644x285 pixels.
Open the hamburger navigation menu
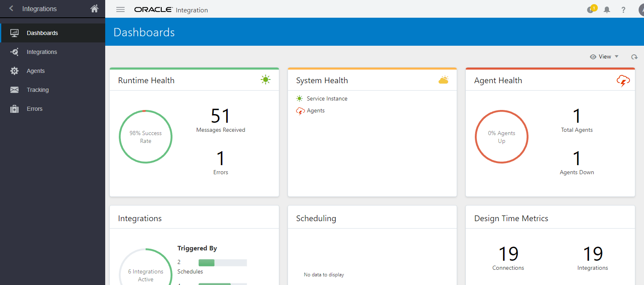point(120,9)
